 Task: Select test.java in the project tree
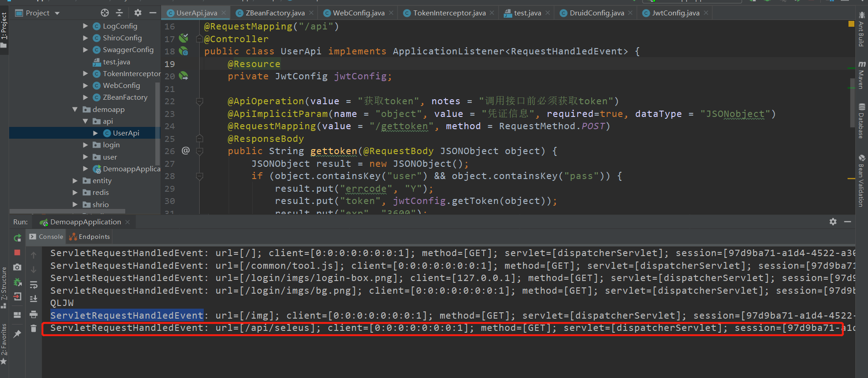(111, 62)
